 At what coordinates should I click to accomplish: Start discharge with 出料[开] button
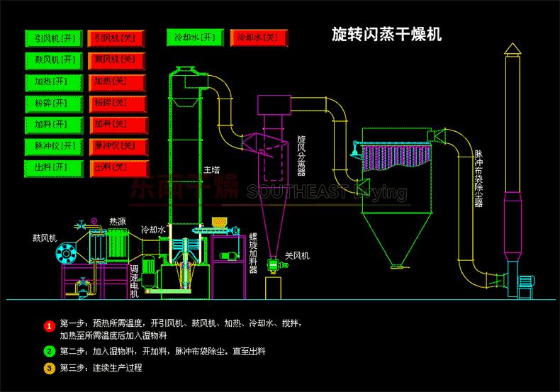click(x=52, y=168)
